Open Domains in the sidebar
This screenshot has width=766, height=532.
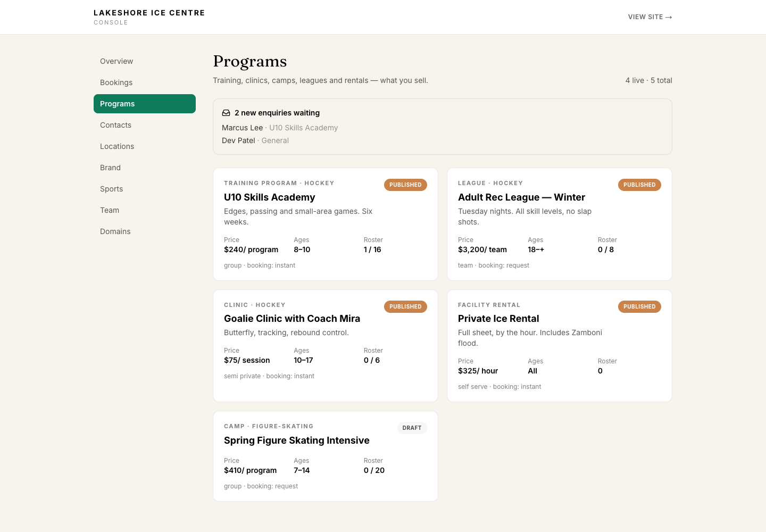tap(145, 231)
